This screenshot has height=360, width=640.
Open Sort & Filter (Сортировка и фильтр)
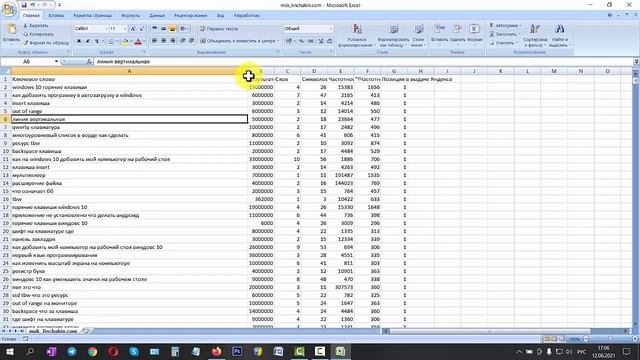535,35
